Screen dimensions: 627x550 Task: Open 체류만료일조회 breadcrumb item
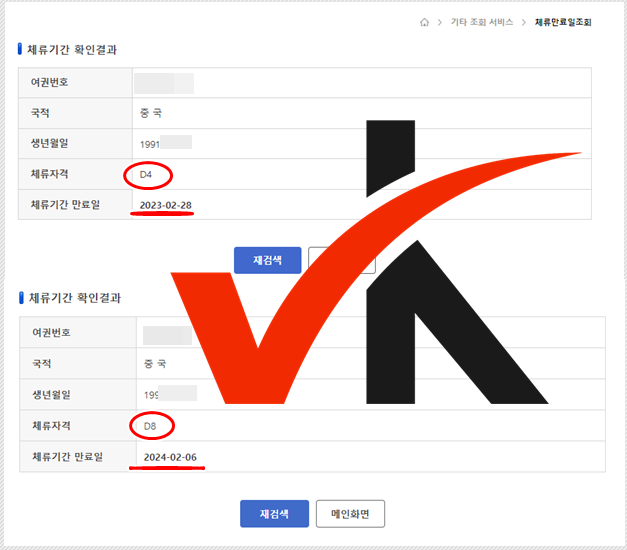point(563,22)
